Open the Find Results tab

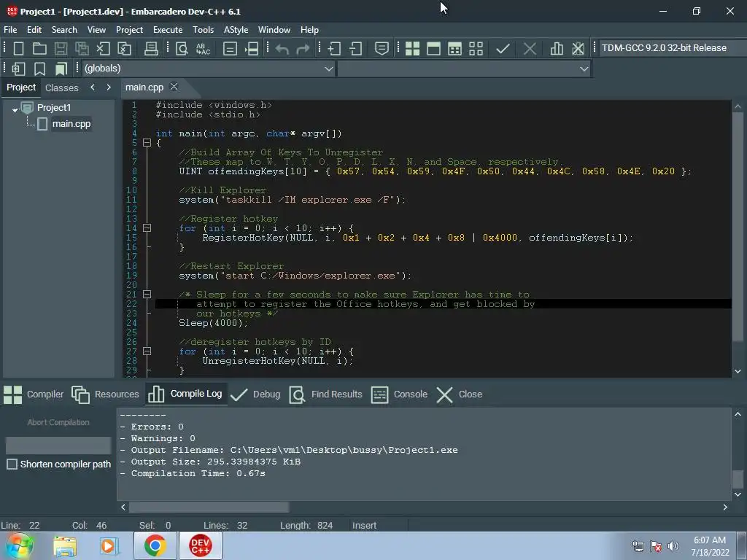click(326, 394)
